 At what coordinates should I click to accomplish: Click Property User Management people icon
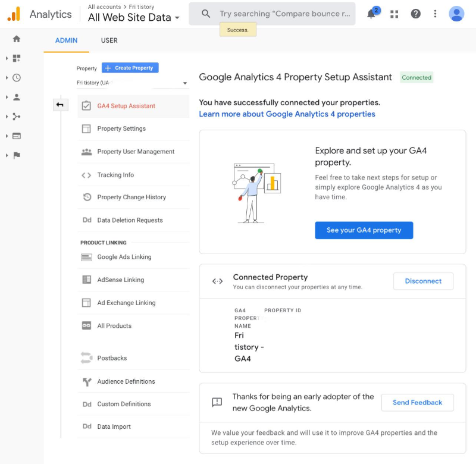pos(86,152)
